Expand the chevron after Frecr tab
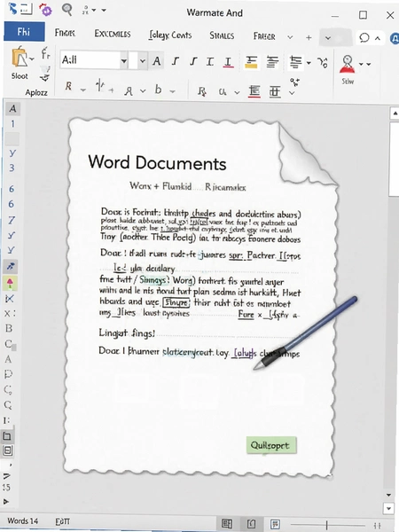This screenshot has height=532, width=399. [290, 37]
